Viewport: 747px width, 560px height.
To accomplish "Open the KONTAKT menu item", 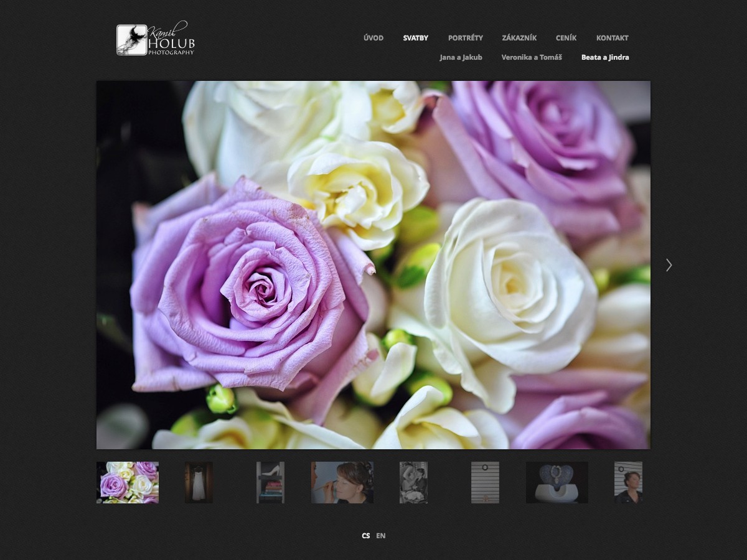I will click(613, 38).
